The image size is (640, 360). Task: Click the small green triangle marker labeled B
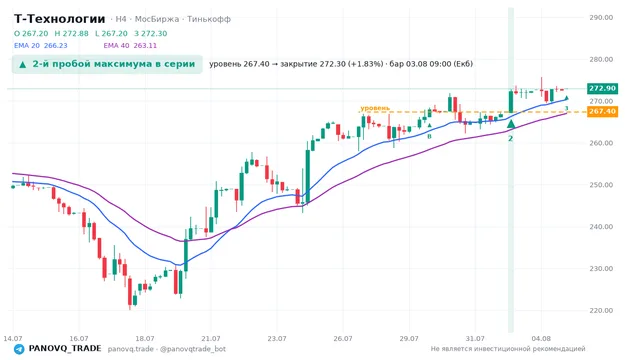click(429, 125)
